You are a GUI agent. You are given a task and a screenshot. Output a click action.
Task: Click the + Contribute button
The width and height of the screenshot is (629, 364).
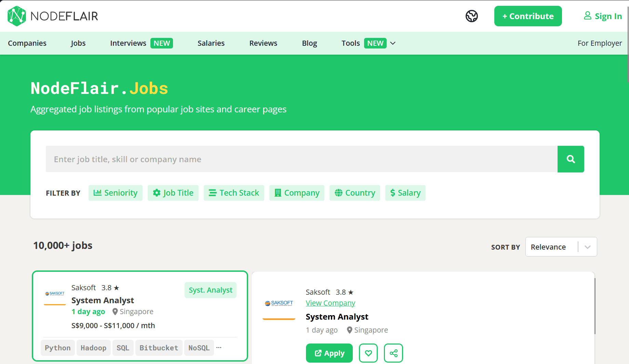click(528, 16)
